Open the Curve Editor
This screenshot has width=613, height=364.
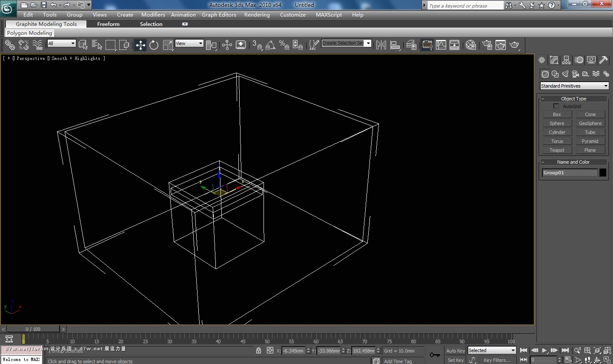coord(441,45)
